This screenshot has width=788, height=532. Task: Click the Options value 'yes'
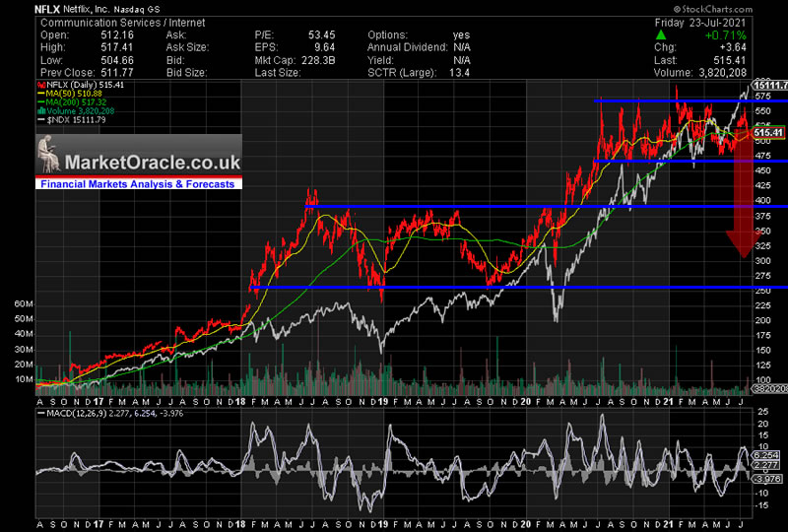461,35
